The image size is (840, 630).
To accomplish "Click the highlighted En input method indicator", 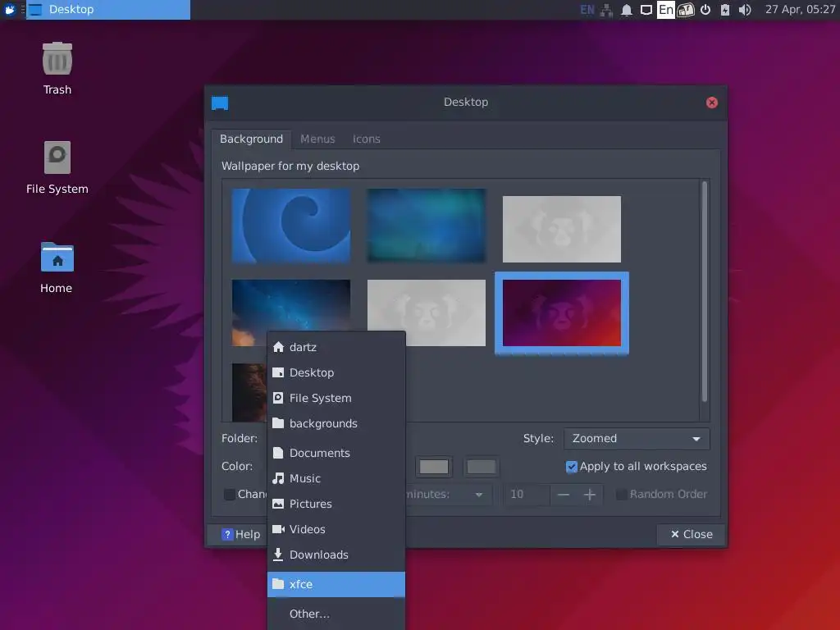I will click(x=666, y=10).
